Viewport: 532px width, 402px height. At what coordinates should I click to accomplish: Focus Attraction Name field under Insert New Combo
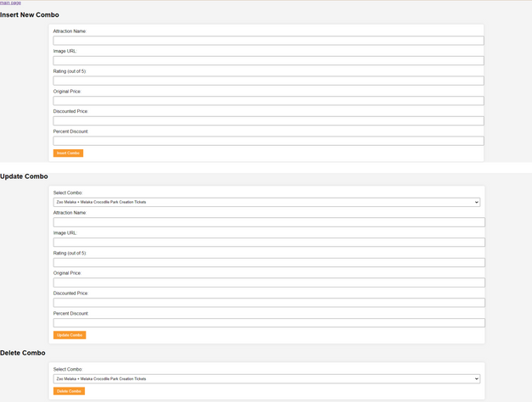point(268,41)
